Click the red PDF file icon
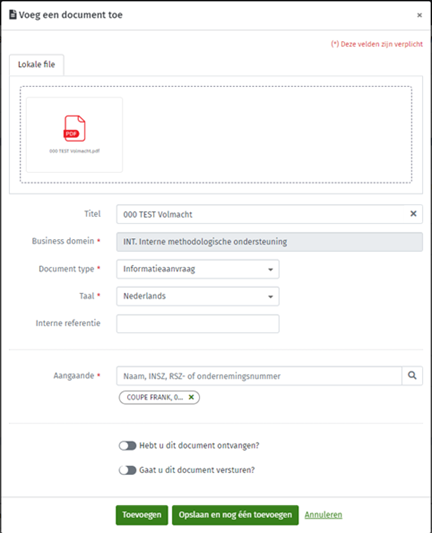The image size is (432, 533). pyautogui.click(x=75, y=128)
